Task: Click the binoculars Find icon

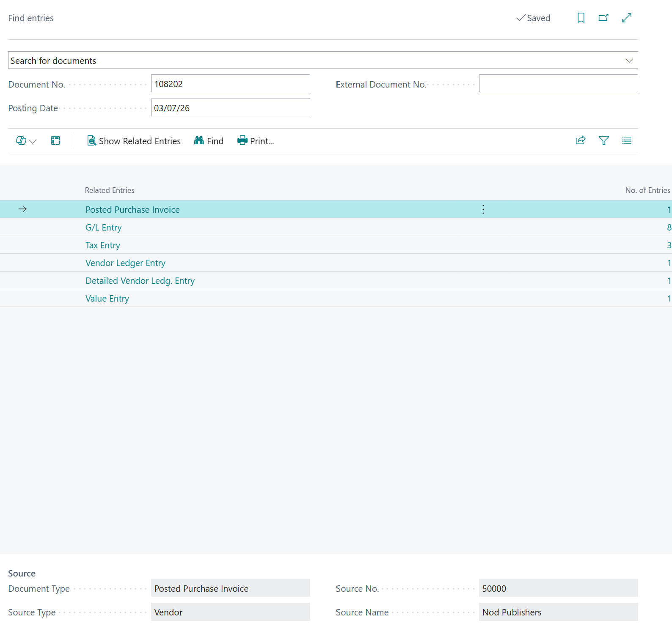Action: tap(199, 140)
